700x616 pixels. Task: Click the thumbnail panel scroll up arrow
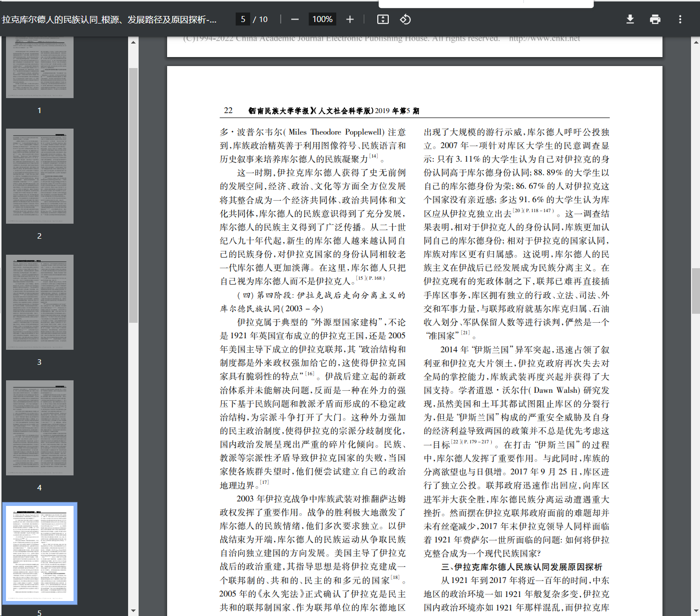click(133, 43)
